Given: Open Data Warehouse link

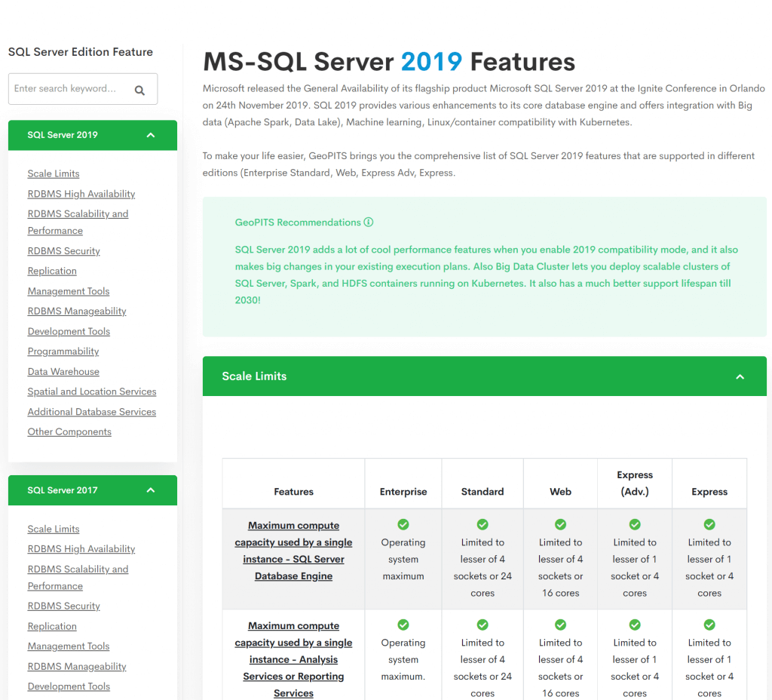Looking at the screenshot, I should click(x=63, y=371).
